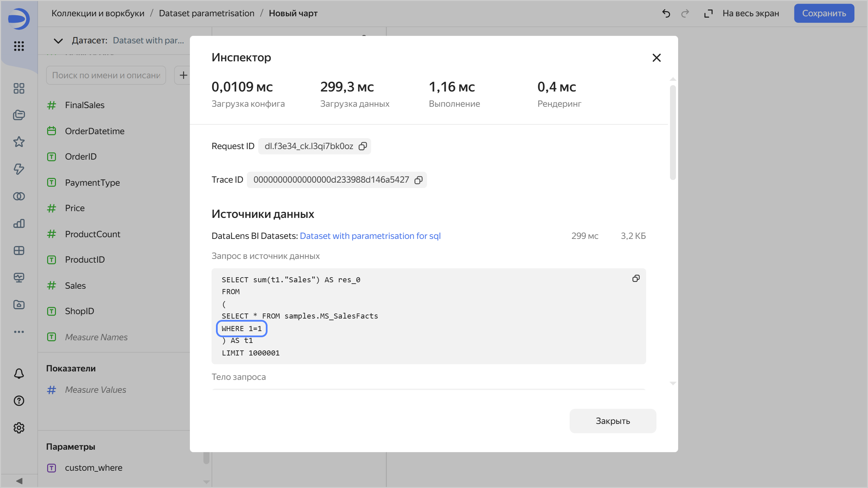
Task: Click the add field plus button
Action: point(183,75)
